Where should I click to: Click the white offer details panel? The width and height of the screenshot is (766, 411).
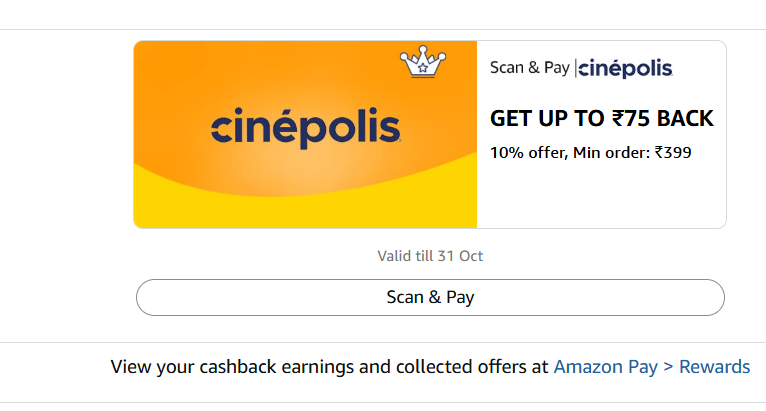601,195
